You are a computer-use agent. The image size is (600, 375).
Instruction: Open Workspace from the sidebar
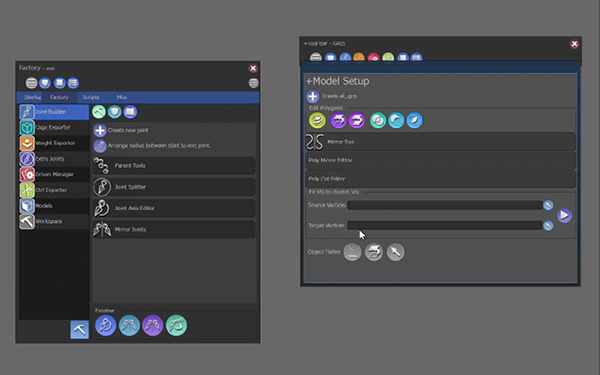[54, 222]
